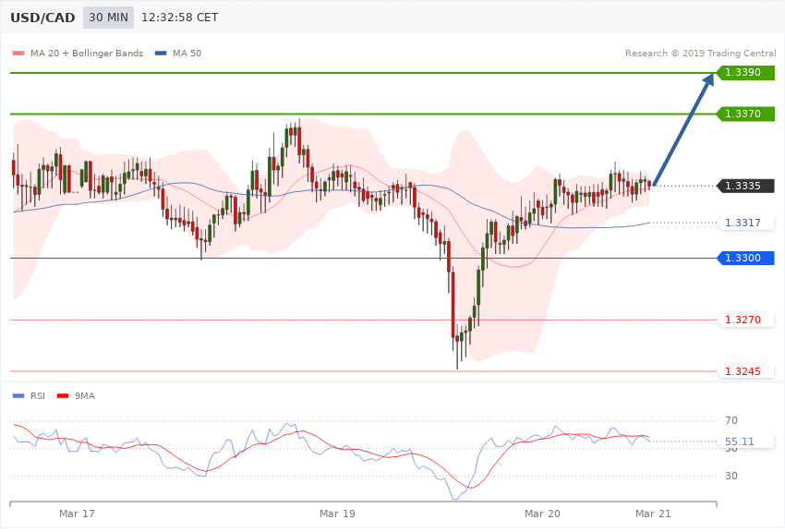This screenshot has height=532, width=785.
Task: Select the 1.3300 pivot price label
Action: tap(746, 259)
